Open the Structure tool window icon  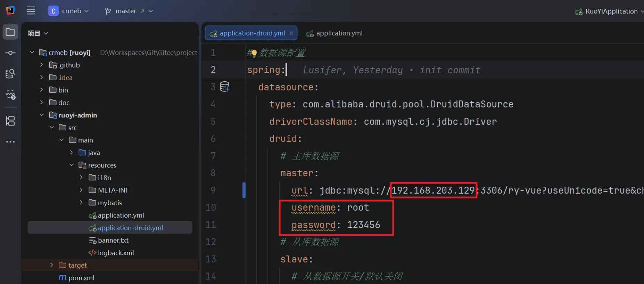point(10,121)
